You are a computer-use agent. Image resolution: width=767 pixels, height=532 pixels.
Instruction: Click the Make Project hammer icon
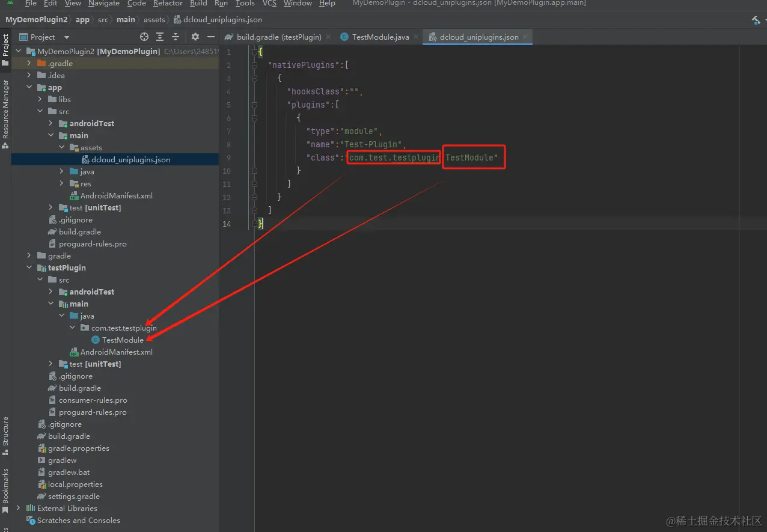tap(756, 20)
